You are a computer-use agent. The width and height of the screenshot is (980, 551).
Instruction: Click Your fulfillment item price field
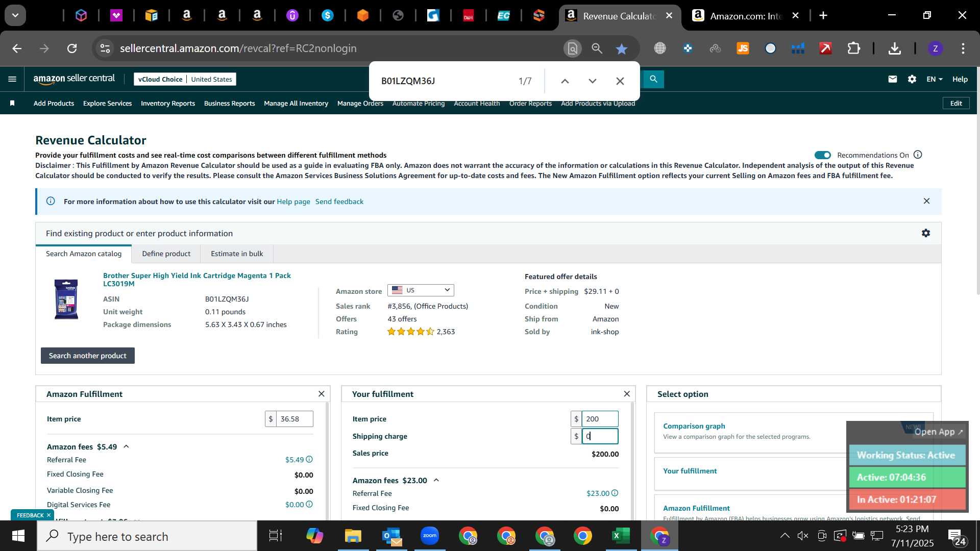pyautogui.click(x=600, y=419)
